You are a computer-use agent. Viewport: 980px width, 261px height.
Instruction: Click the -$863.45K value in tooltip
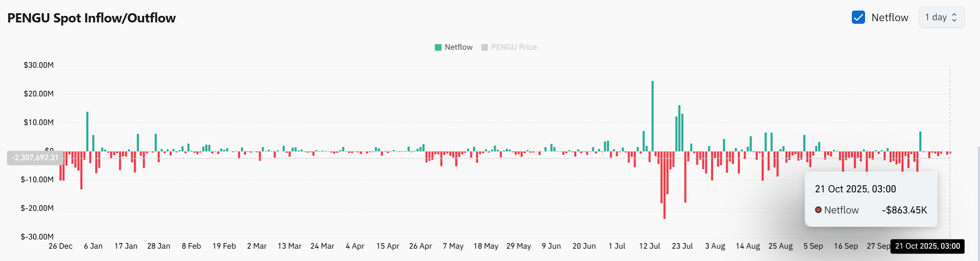(x=904, y=210)
